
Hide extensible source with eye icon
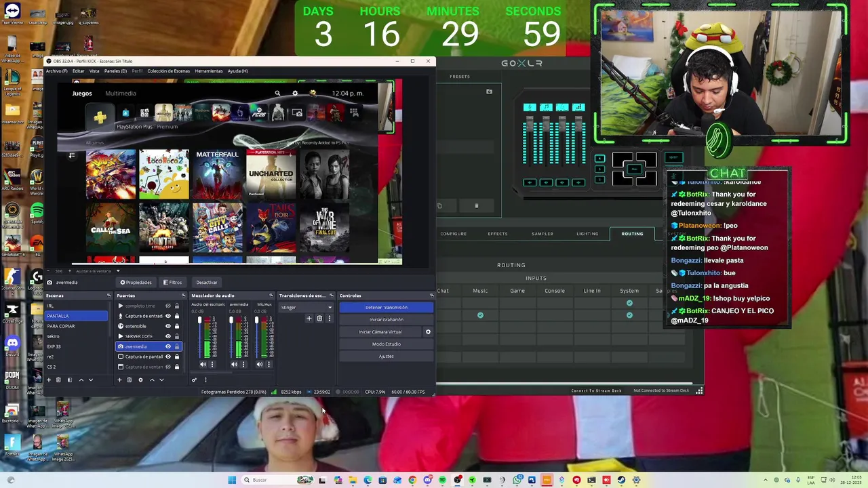(x=168, y=326)
